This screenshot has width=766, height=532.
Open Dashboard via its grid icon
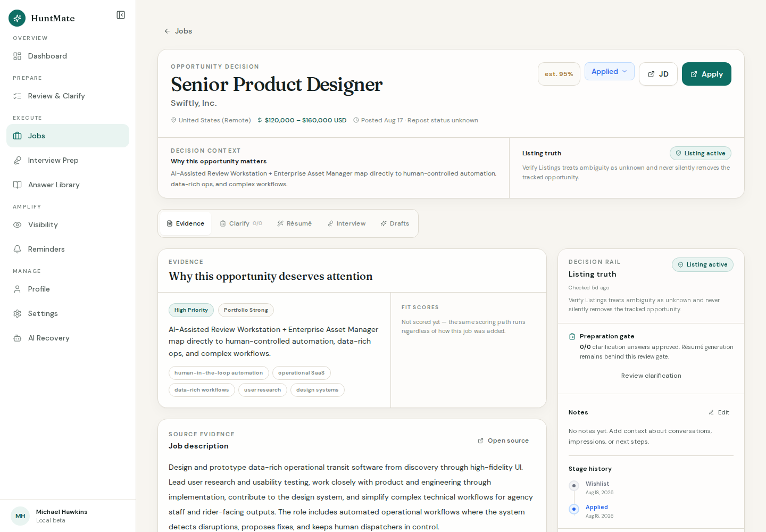(18, 56)
